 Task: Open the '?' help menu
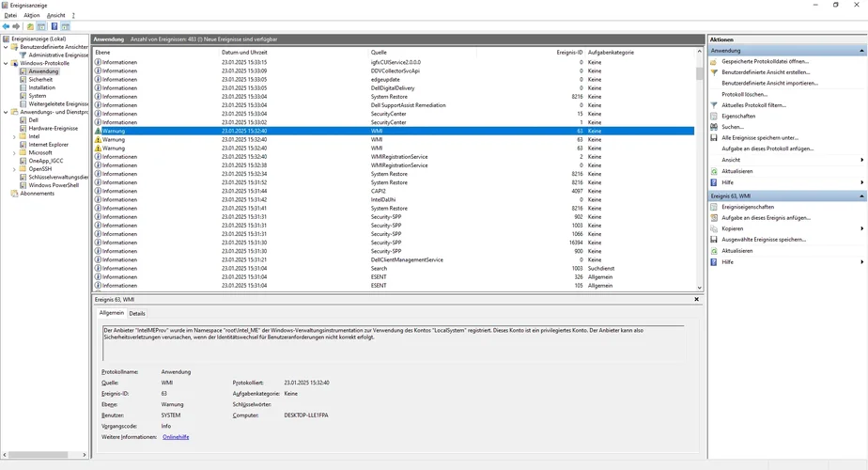coord(73,16)
